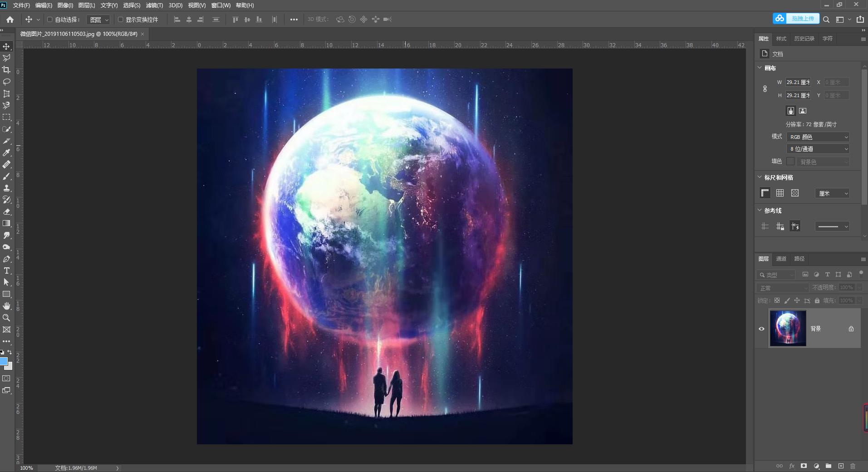
Task: Enable the 显示变换控件 checkbox
Action: click(x=120, y=20)
